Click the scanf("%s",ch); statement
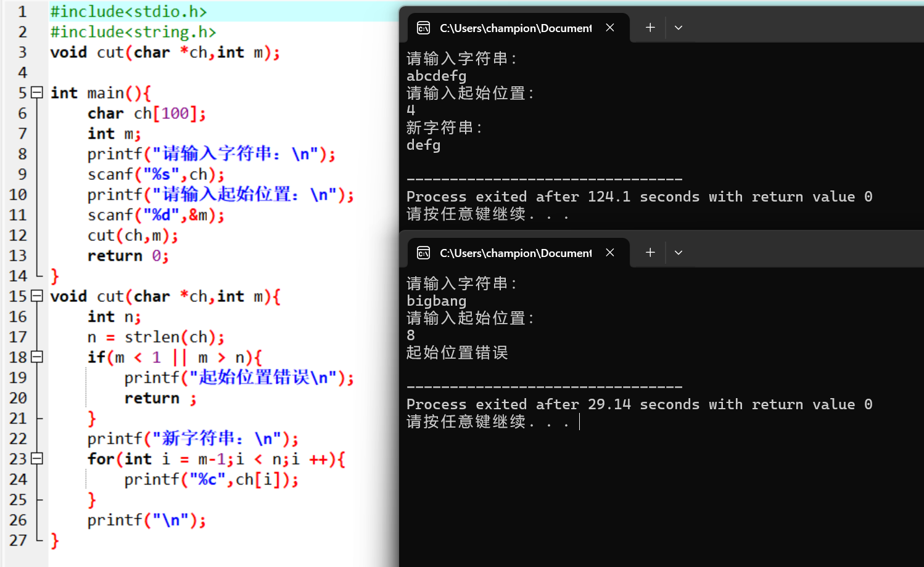 [156, 174]
